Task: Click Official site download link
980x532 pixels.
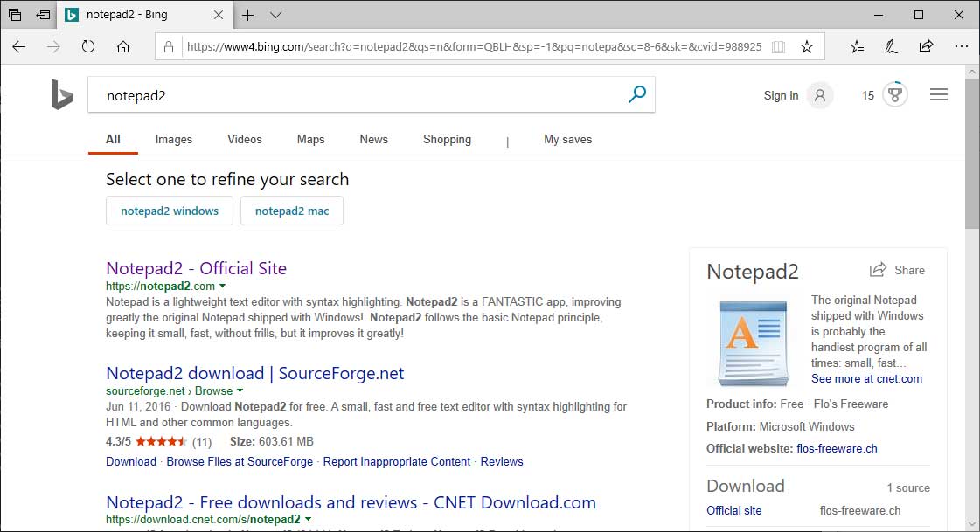Action: (x=733, y=510)
